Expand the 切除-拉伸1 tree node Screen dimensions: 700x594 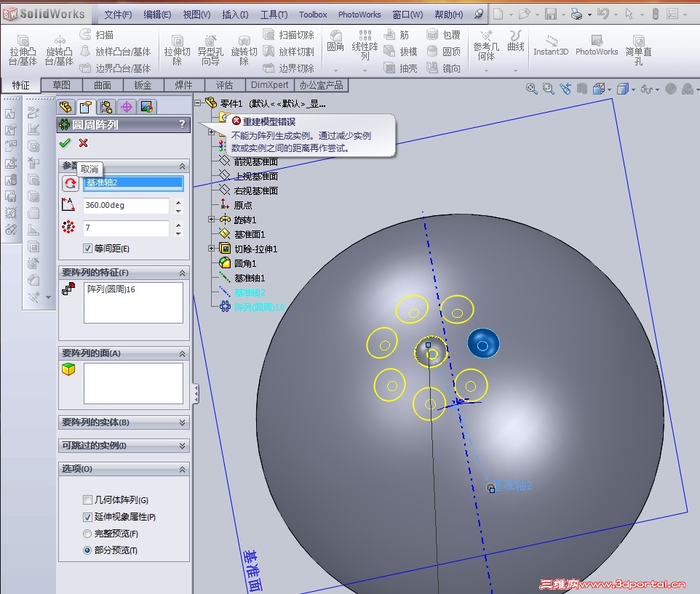click(212, 249)
